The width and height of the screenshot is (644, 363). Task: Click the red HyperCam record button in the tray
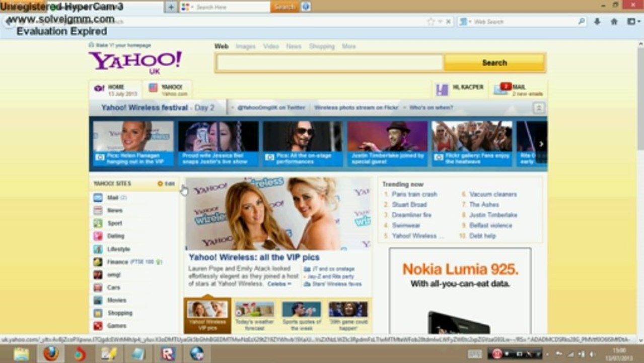pos(496,353)
